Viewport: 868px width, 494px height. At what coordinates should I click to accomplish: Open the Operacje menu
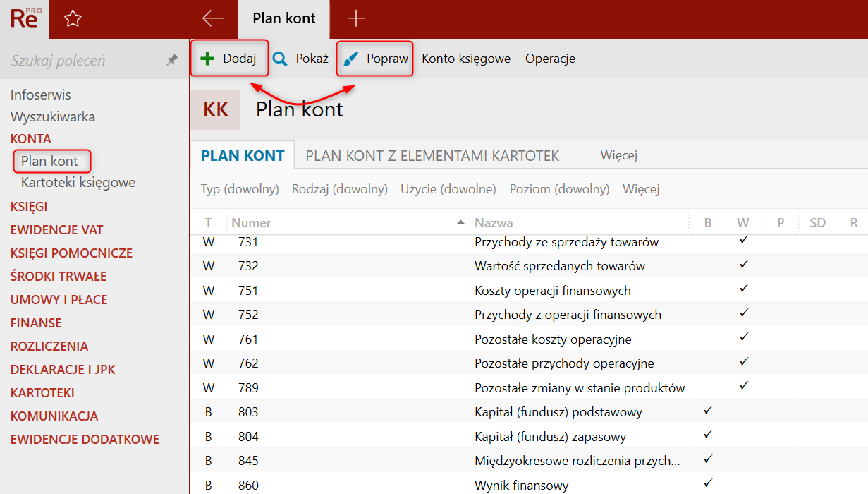(x=550, y=59)
